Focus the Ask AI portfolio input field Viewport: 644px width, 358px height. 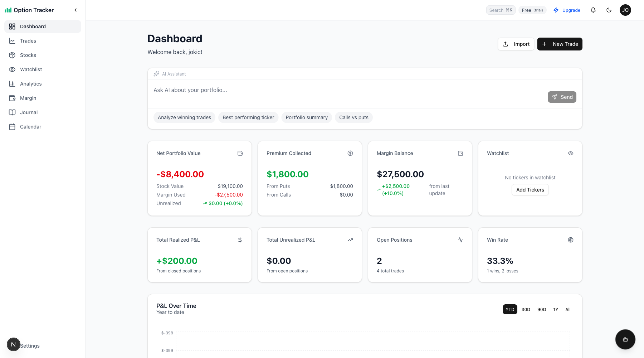pos(347,90)
